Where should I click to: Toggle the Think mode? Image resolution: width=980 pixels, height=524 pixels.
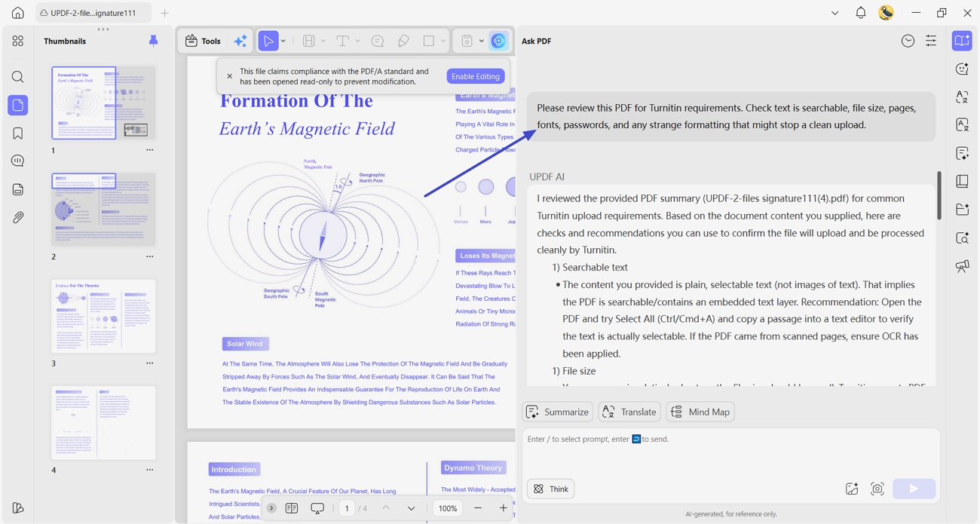[x=550, y=489]
